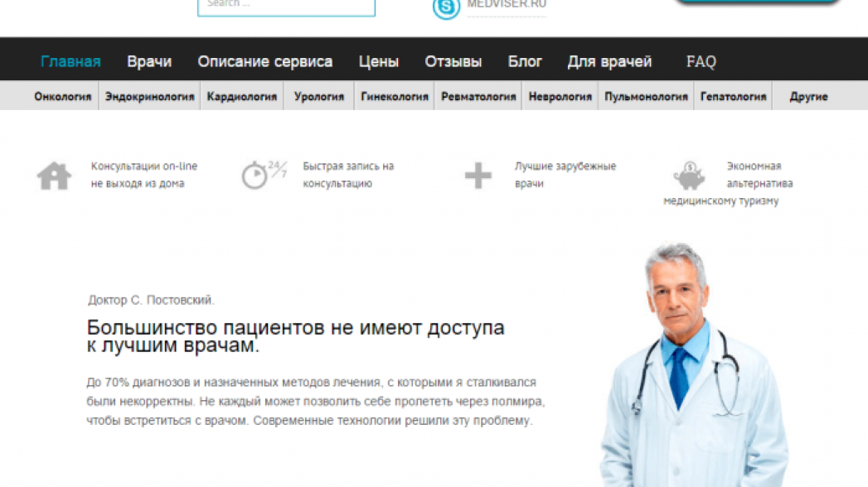Open the Цены pricing page
868x487 pixels.
tap(378, 62)
